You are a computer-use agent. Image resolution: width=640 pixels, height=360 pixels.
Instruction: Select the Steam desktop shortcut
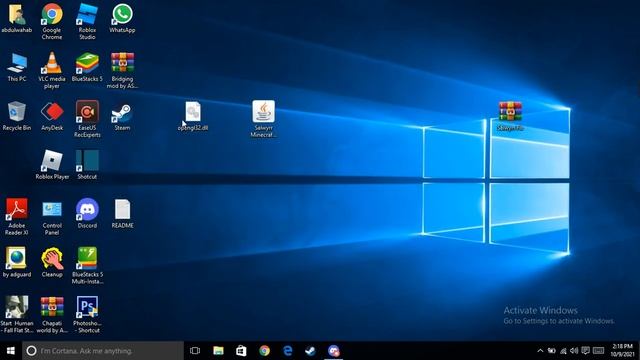[122, 112]
